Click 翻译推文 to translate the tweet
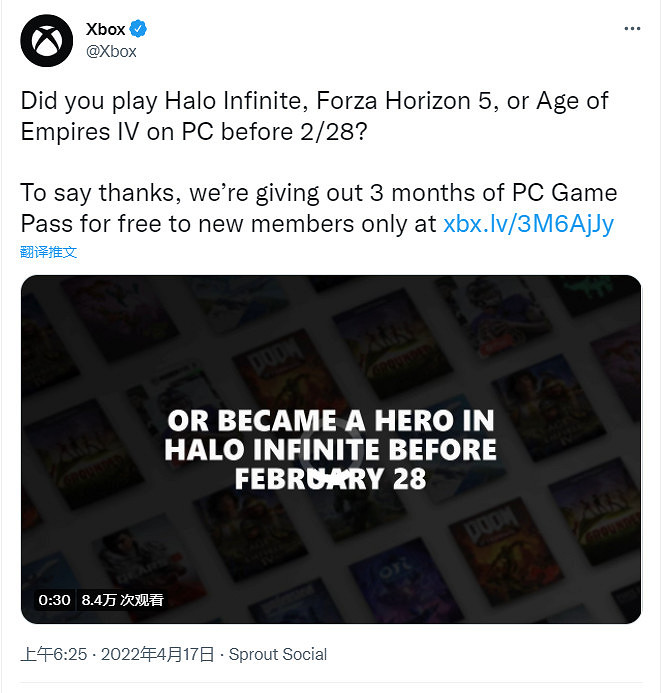 pos(49,251)
